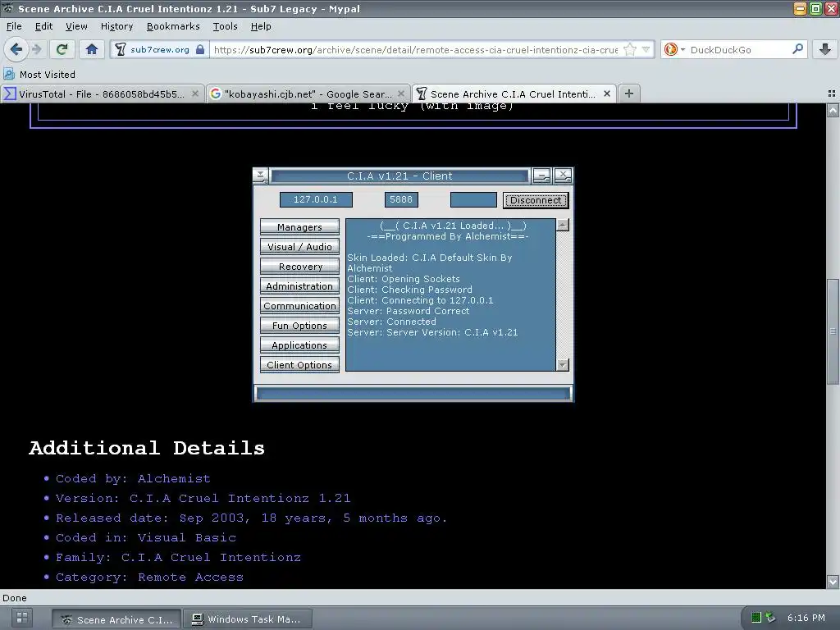Viewport: 840px width, 630px height.
Task: Reload the page with the refresh icon
Action: click(x=62, y=50)
